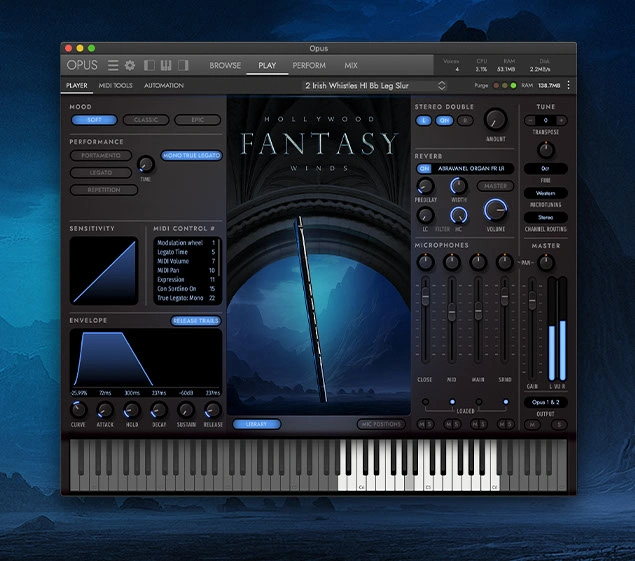Click the Close microphone pan knob
Viewport: 635px width, 561px height.
(425, 262)
